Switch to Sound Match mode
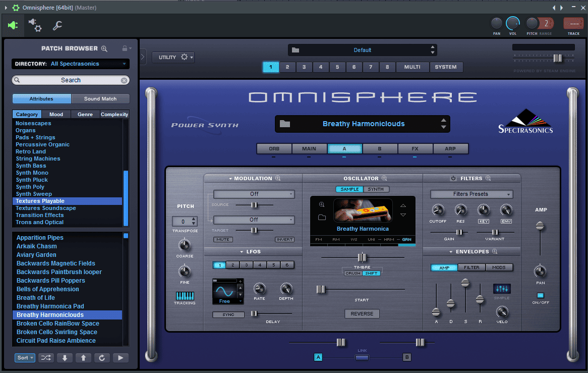This screenshot has width=588, height=373. point(100,99)
